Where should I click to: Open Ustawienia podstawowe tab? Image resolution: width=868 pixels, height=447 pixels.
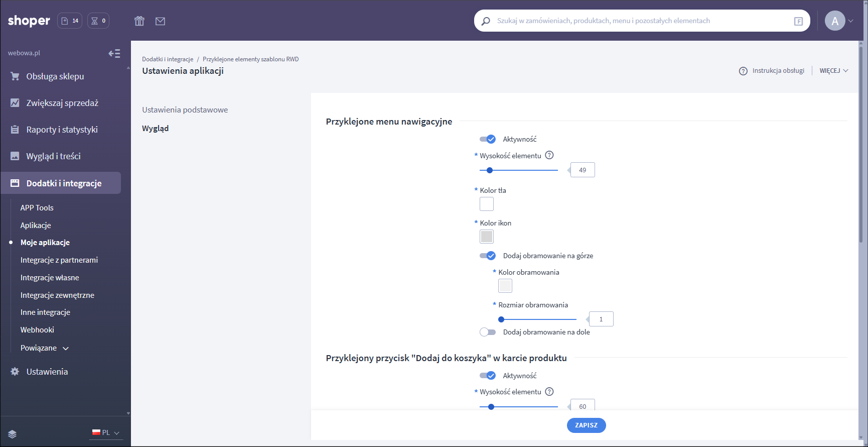point(185,110)
